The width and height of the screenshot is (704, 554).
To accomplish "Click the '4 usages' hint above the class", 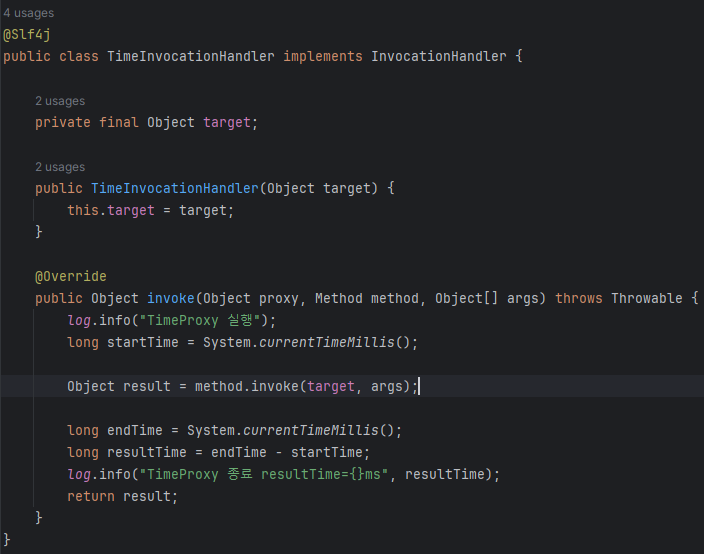I will coord(28,13).
